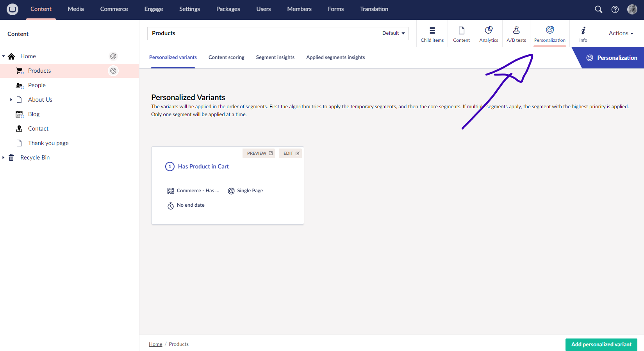Open the user avatar menu
The width and height of the screenshot is (644, 351).
point(632,9)
